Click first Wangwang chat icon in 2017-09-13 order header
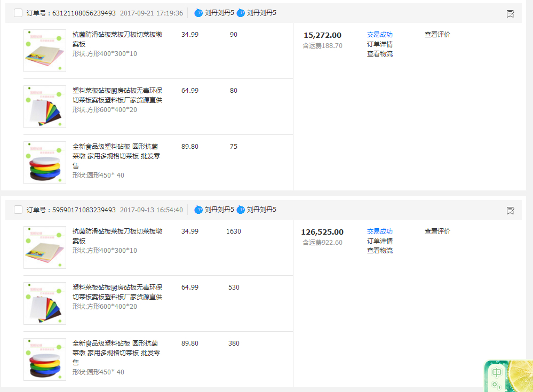 [198, 210]
